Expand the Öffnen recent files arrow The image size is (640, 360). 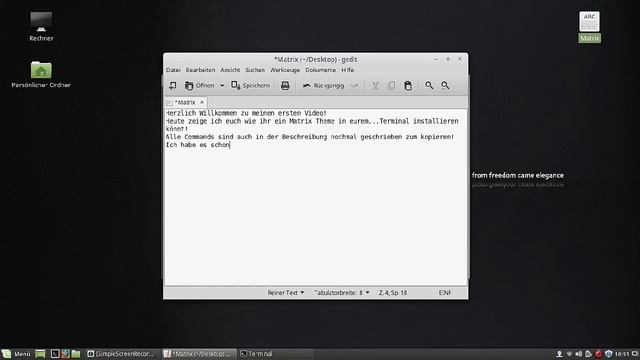[x=222, y=86]
